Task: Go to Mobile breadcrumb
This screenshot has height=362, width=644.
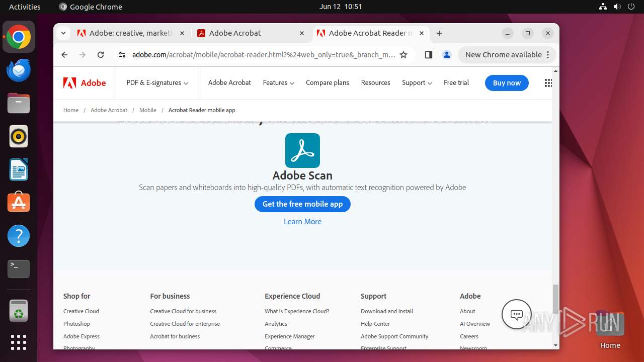Action: click(148, 110)
